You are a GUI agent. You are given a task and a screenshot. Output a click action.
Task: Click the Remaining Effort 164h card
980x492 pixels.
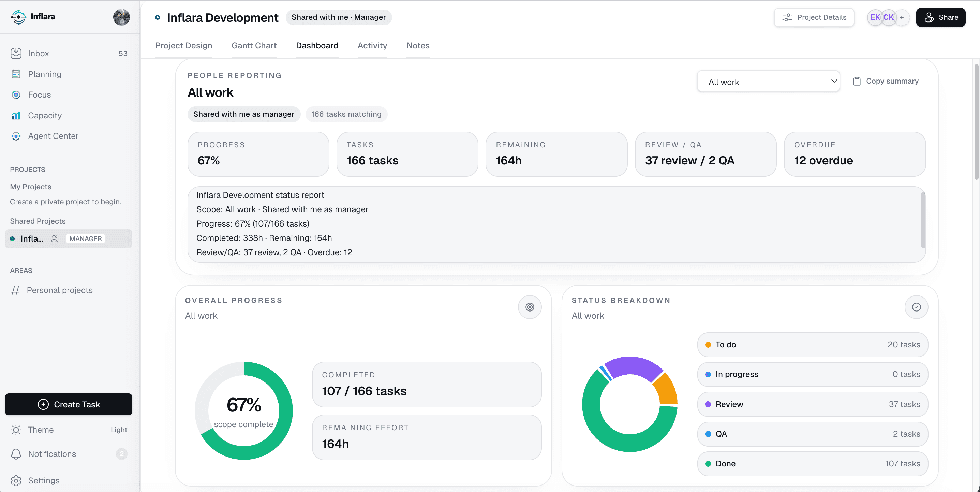coord(427,437)
